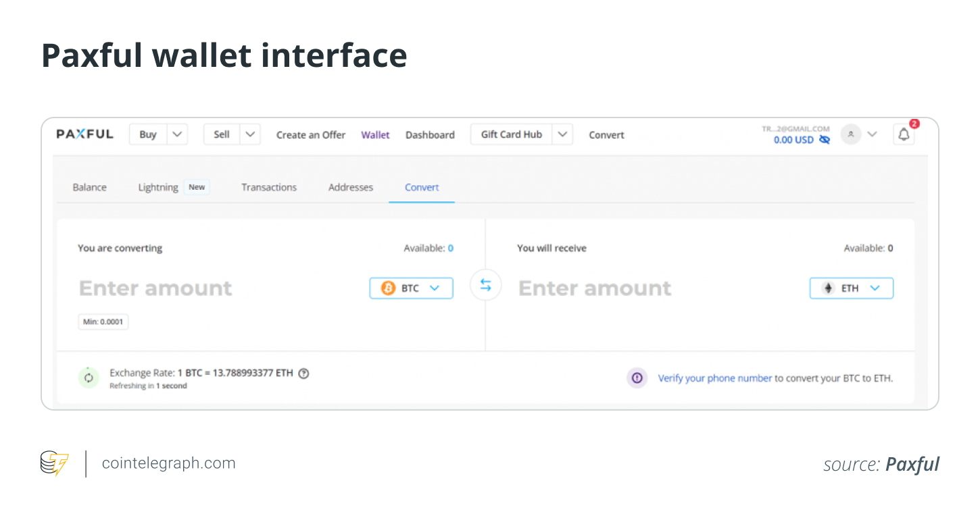
Task: Click the red notification count badge
Action: click(914, 124)
